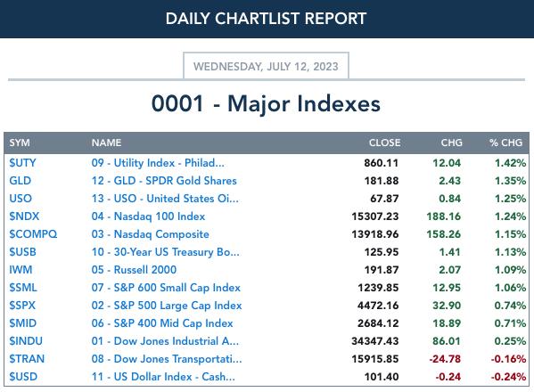This screenshot has width=534, height=392.
Task: Open the IWM symbol link
Action: (21, 269)
